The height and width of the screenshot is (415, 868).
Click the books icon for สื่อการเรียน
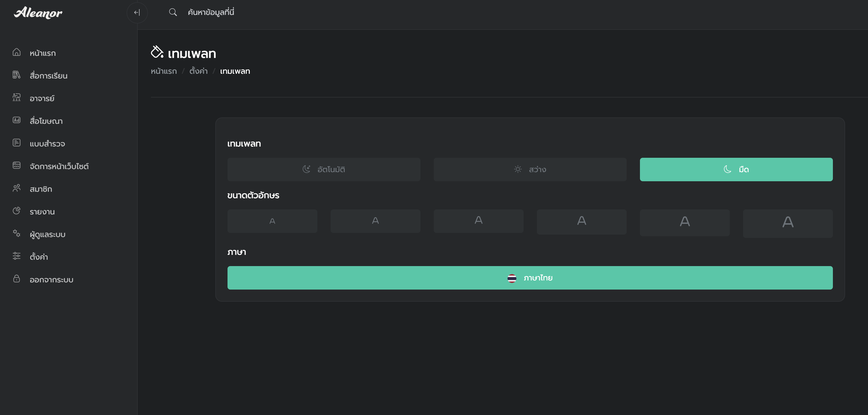[x=17, y=75]
